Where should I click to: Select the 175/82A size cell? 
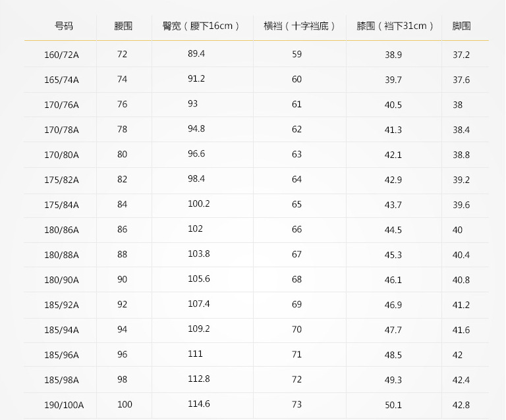(61, 180)
